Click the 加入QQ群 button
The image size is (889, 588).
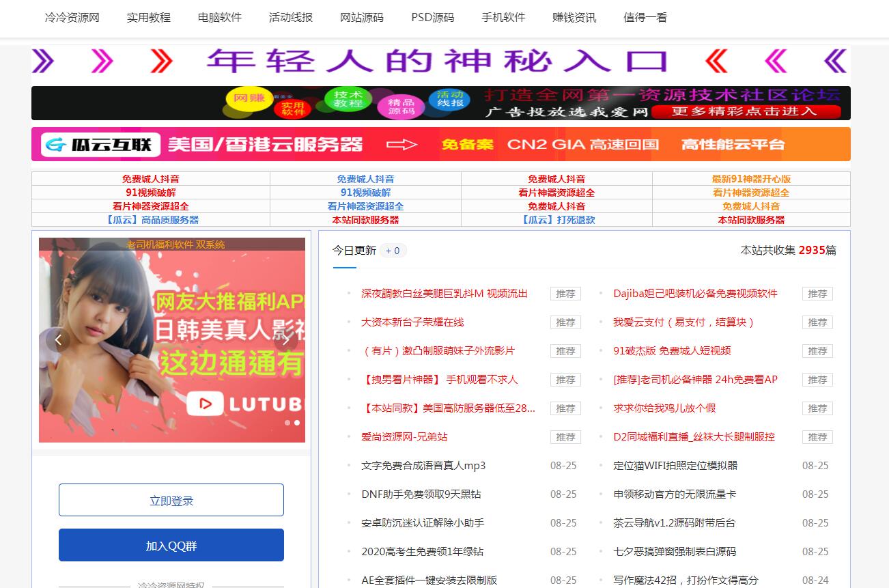click(x=171, y=545)
